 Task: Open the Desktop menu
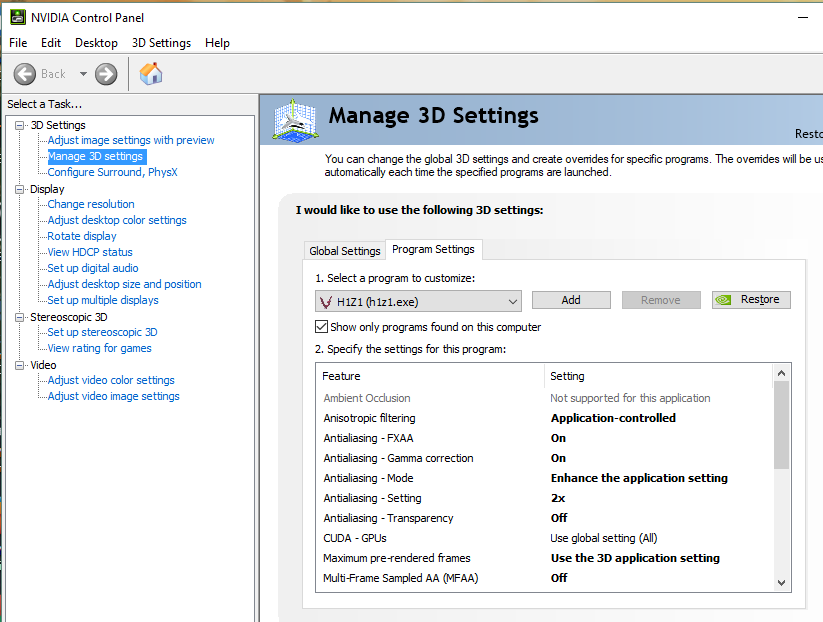point(96,43)
